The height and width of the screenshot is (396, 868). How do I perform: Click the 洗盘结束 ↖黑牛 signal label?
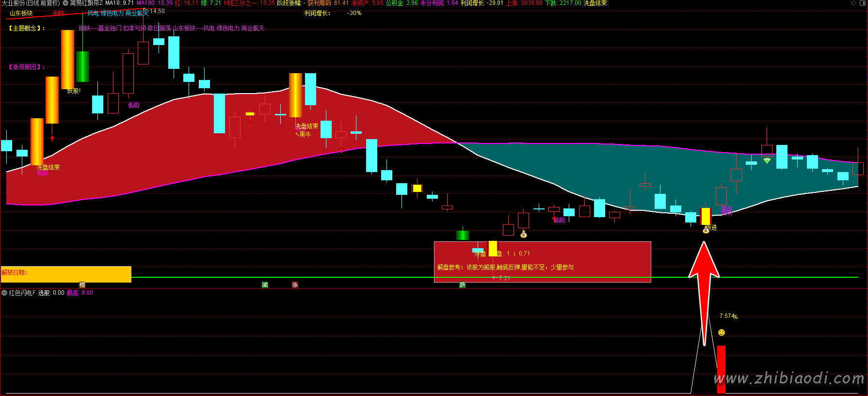[x=307, y=130]
